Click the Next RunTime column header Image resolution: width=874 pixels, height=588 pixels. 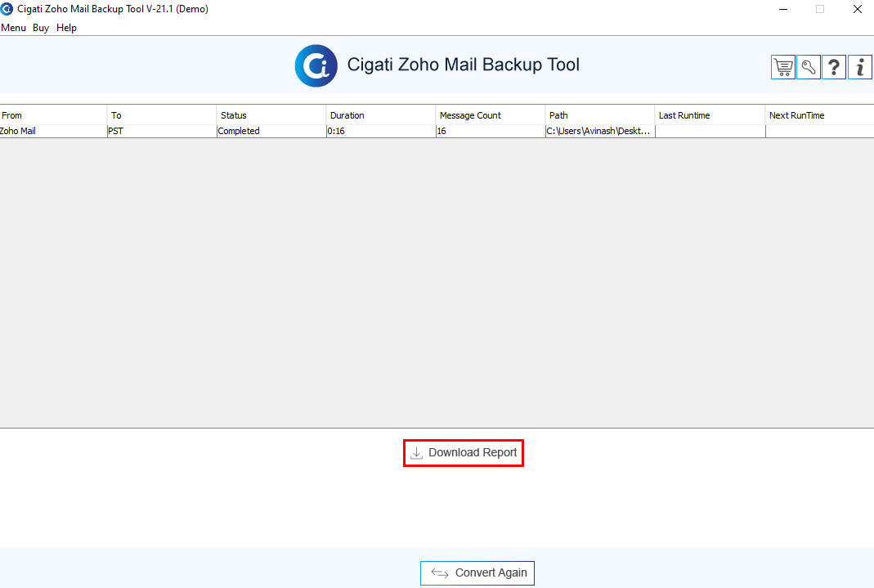tap(819, 115)
